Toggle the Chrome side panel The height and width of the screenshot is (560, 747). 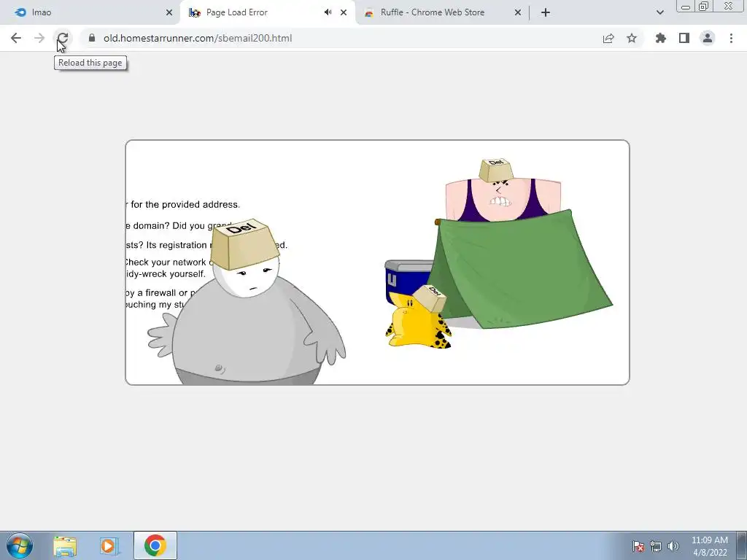pos(684,38)
